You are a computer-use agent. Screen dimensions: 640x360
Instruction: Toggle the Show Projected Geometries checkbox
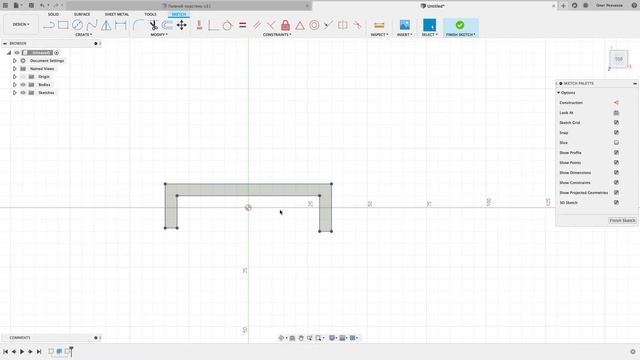point(616,193)
